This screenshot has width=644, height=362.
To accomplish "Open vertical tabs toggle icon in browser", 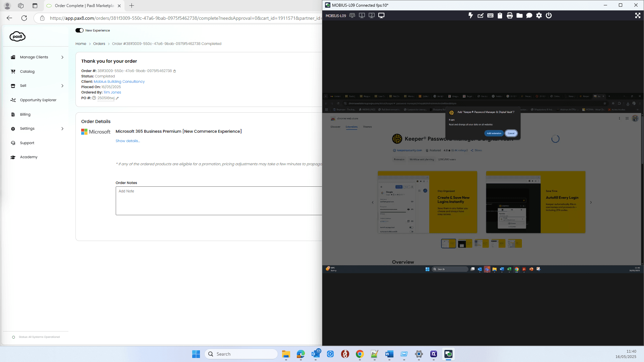I will (35, 6).
